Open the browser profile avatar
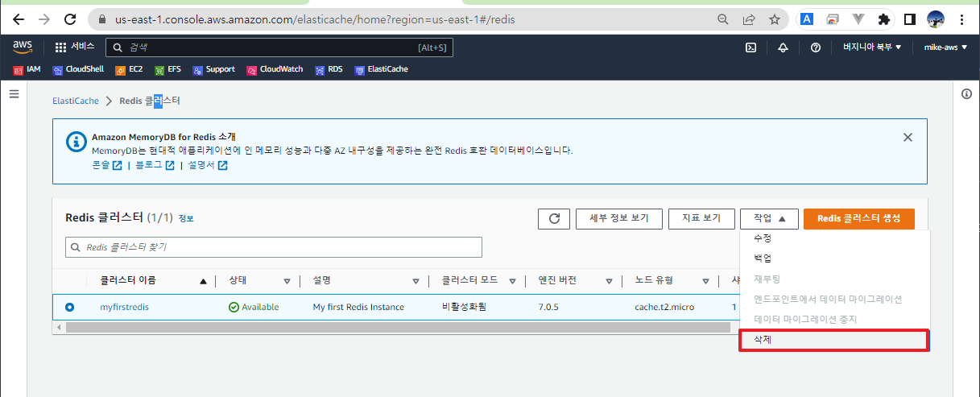980x397 pixels. (936, 19)
